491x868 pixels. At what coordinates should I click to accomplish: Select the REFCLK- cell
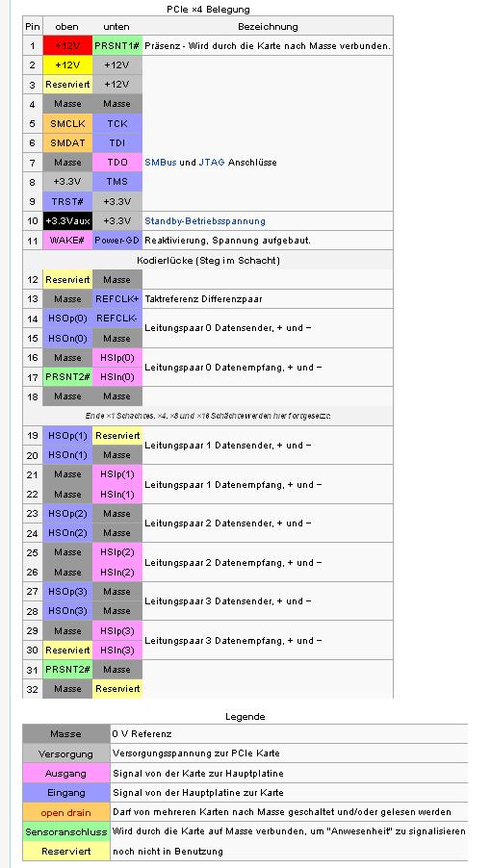117,319
